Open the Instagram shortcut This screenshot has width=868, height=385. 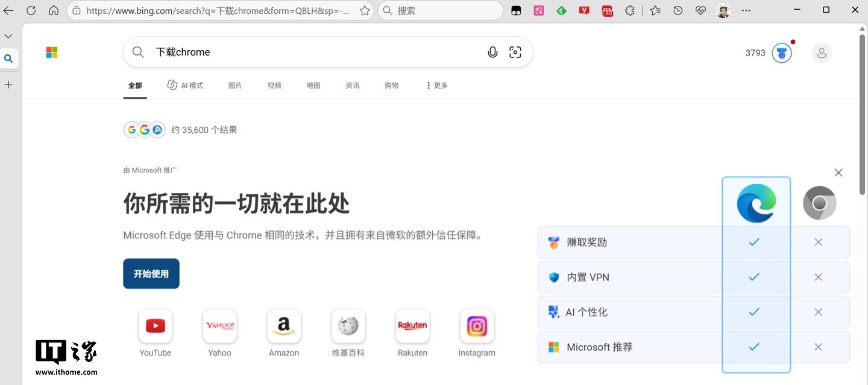pos(477,333)
